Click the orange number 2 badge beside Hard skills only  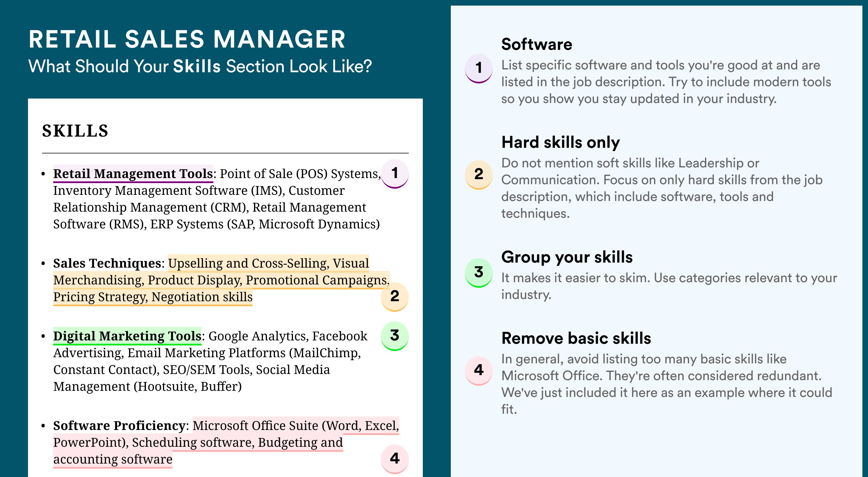(479, 174)
